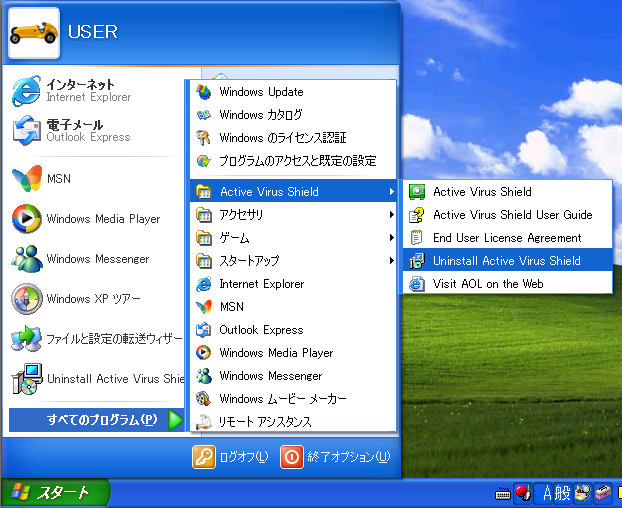Click the ログオフ(L) button
The image size is (622, 508).
(230, 457)
